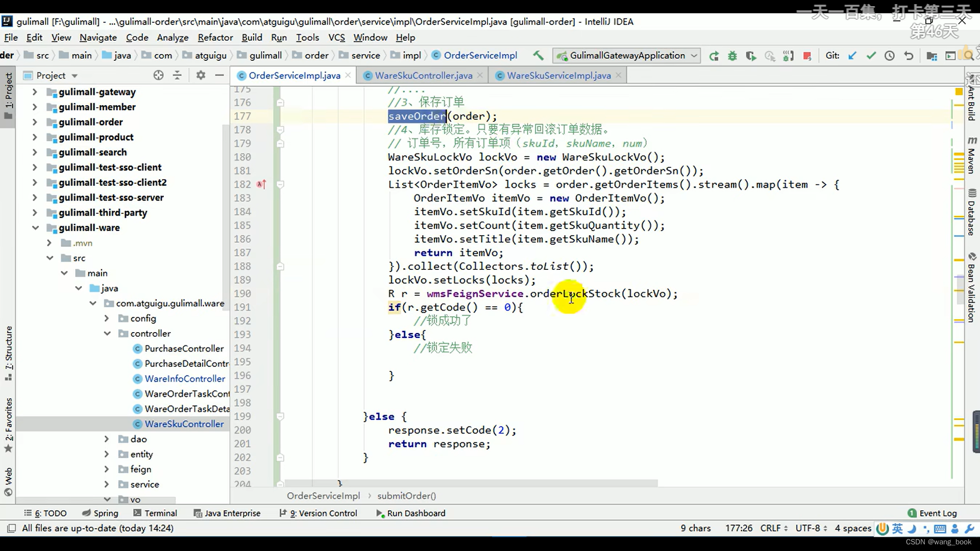The width and height of the screenshot is (980, 551).
Task: Click the red Stop run icon
Action: pos(807,56)
